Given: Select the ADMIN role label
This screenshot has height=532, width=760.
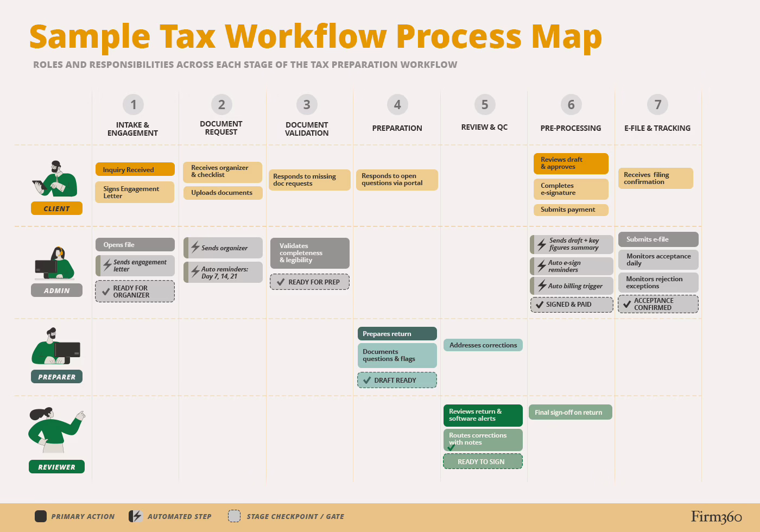Looking at the screenshot, I should [x=56, y=290].
